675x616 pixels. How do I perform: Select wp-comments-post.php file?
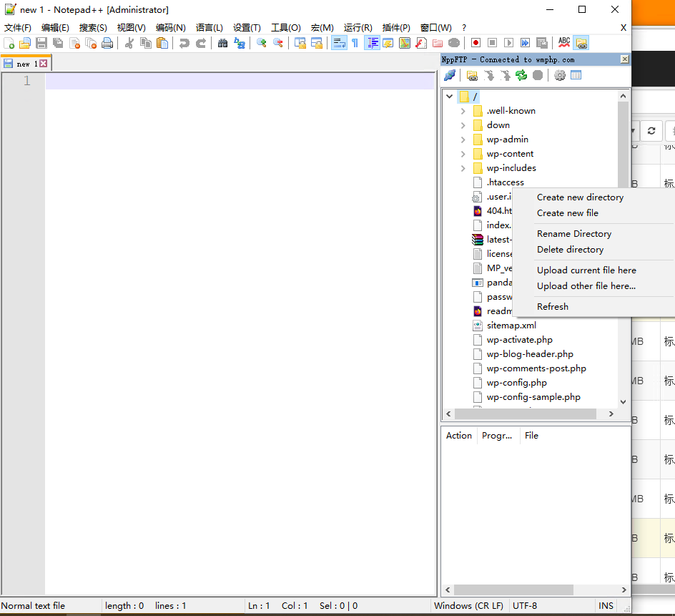[x=536, y=368]
